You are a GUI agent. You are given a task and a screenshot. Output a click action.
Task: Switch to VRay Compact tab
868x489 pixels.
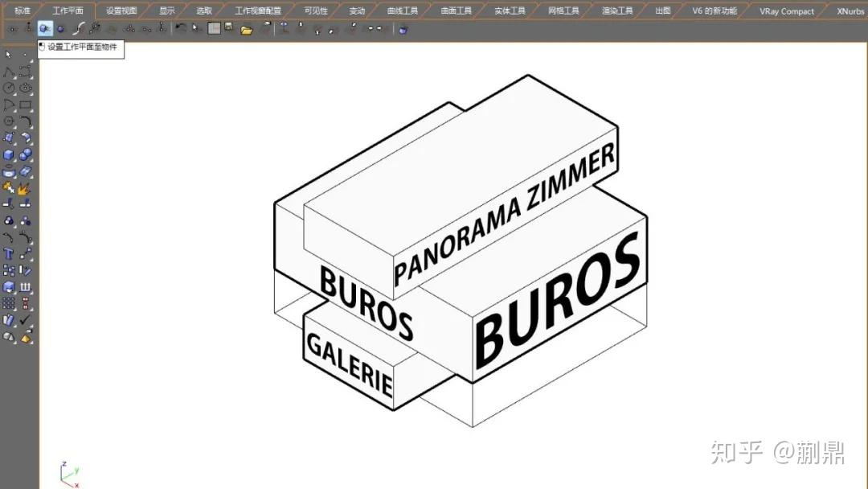(x=787, y=10)
